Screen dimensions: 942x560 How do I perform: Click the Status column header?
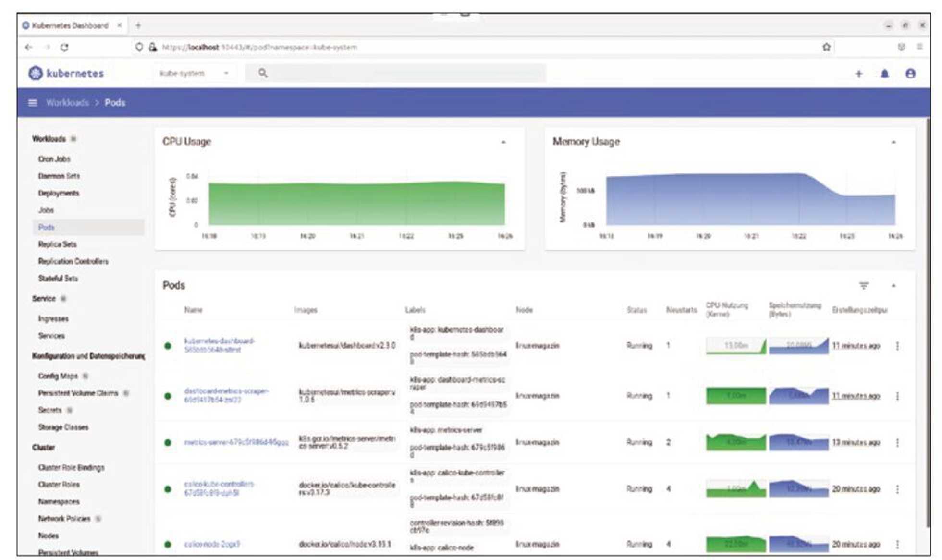[x=636, y=310]
